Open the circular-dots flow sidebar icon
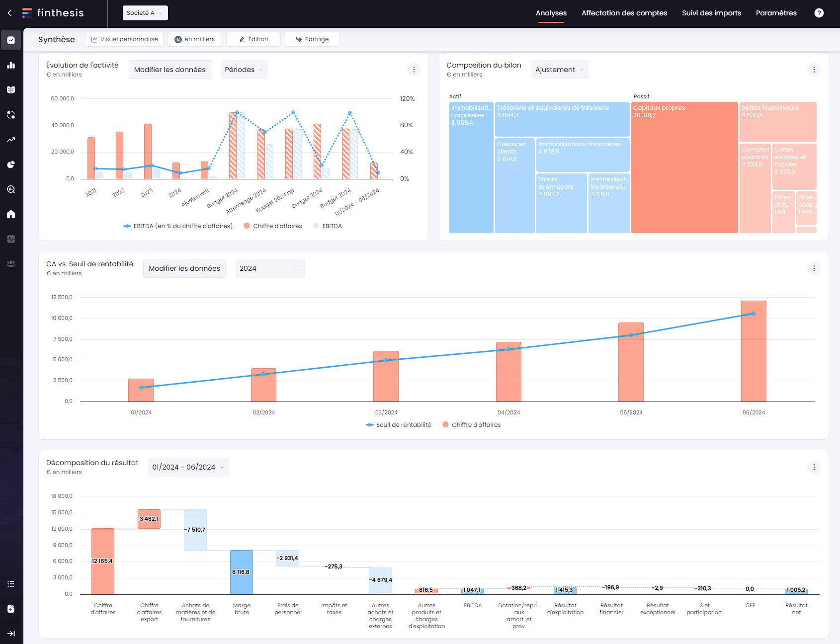Viewport: 840px width, 644px height. click(x=11, y=115)
